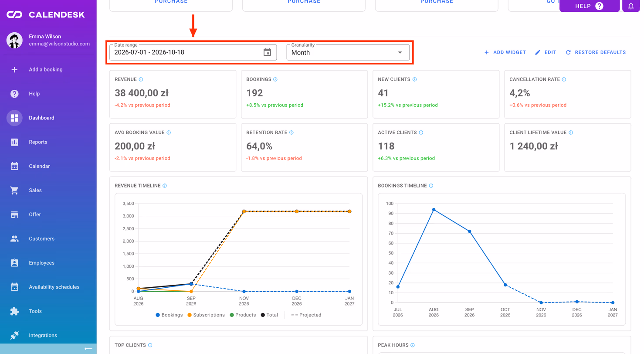Click the plus icon beside Add a booking
The height and width of the screenshot is (354, 644).
pyautogui.click(x=14, y=69)
